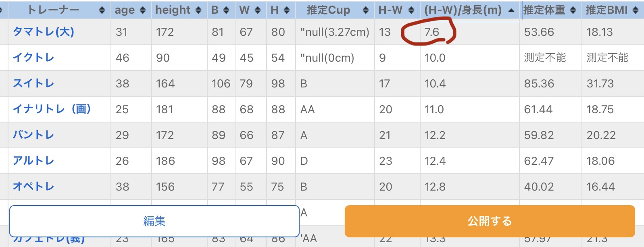Open the アルトレ trainer link
The image size is (644, 247).
point(33,160)
